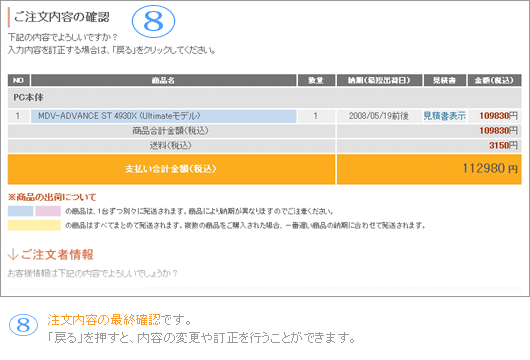The image size is (530, 360).
Task: Click the NO column header
Action: click(x=19, y=80)
